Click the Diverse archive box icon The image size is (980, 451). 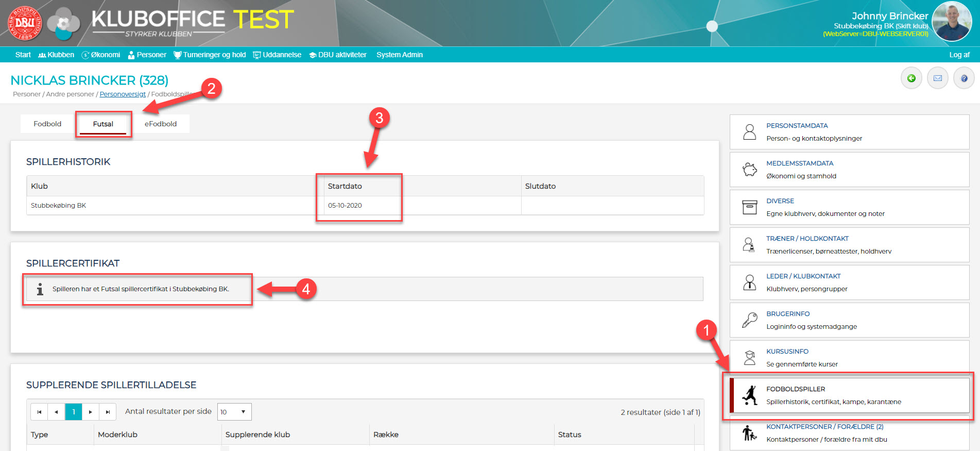point(750,207)
